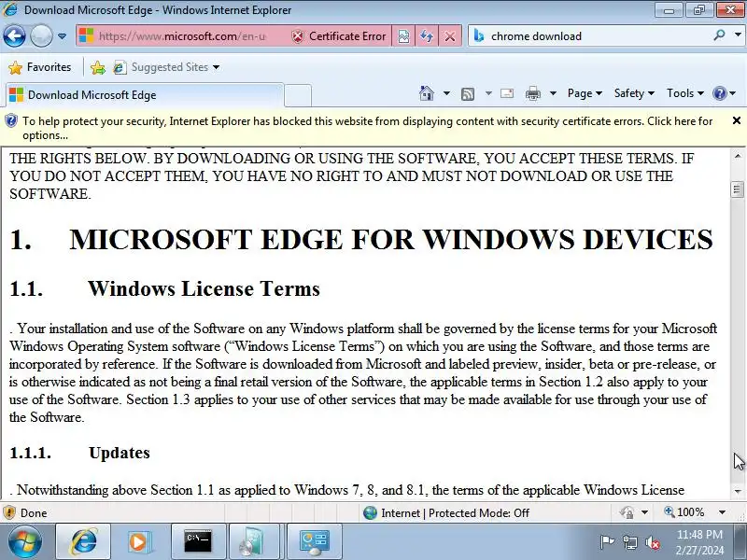
Task: Go back with the Back arrow button
Action: point(14,35)
